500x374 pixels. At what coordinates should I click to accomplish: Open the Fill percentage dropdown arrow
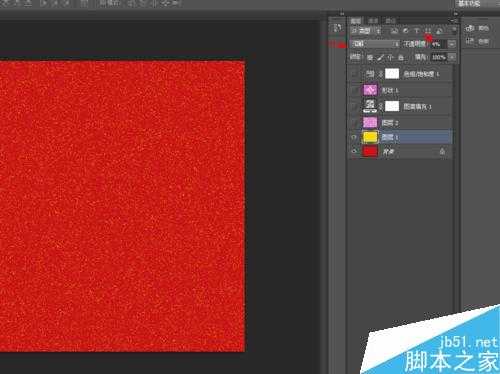pos(451,57)
